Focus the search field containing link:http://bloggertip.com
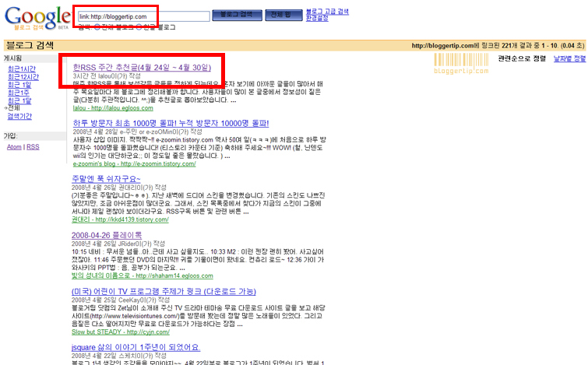The image size is (588, 365). tap(143, 16)
